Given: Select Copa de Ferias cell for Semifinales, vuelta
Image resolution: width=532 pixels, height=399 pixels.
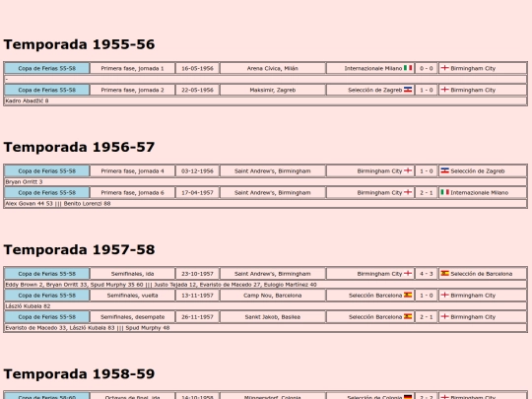Looking at the screenshot, I should (x=47, y=296).
